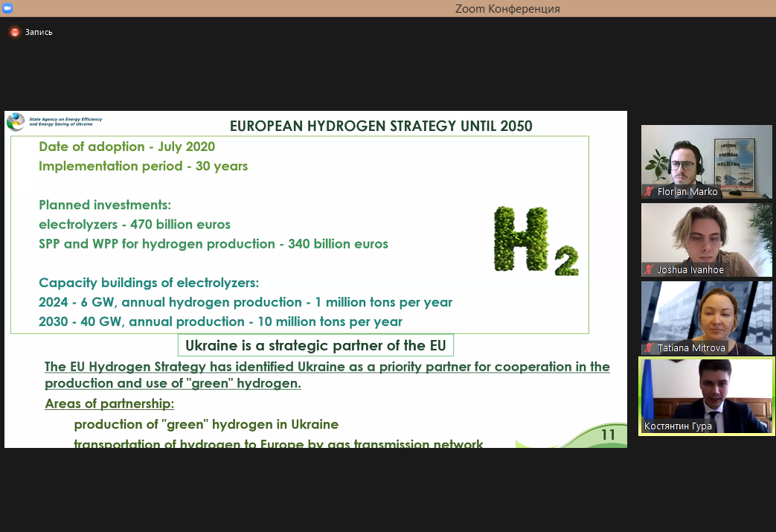Viewport: 776px width, 532px height.
Task: Click the red recording indicator dot
Action: click(14, 32)
